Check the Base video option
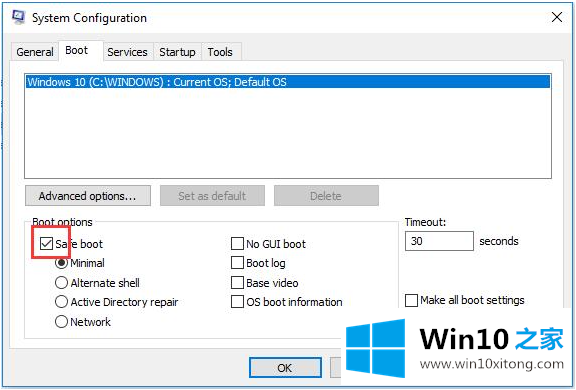 coord(237,283)
